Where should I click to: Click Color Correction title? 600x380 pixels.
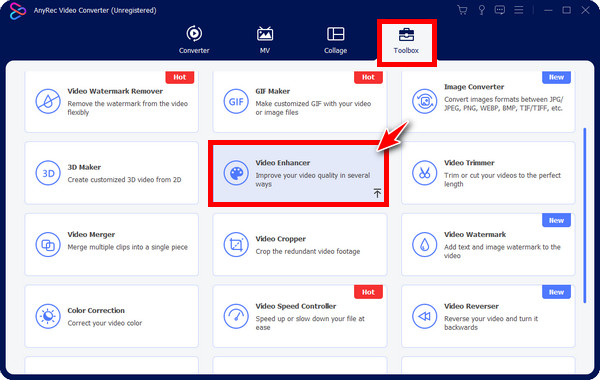coord(96,310)
